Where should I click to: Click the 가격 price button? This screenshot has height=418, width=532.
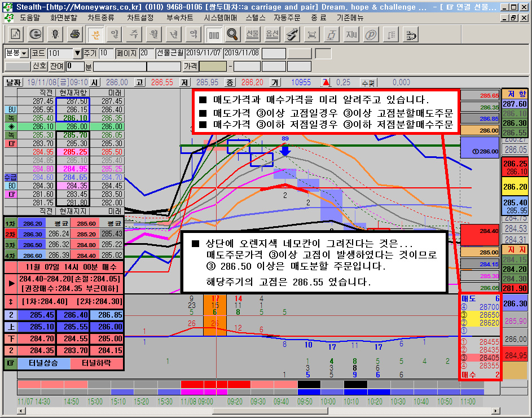190,66
